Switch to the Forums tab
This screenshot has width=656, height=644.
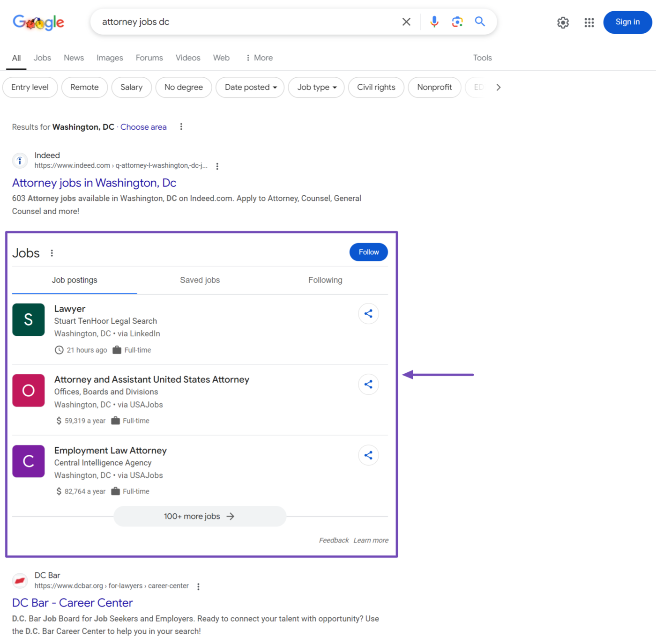(x=149, y=58)
